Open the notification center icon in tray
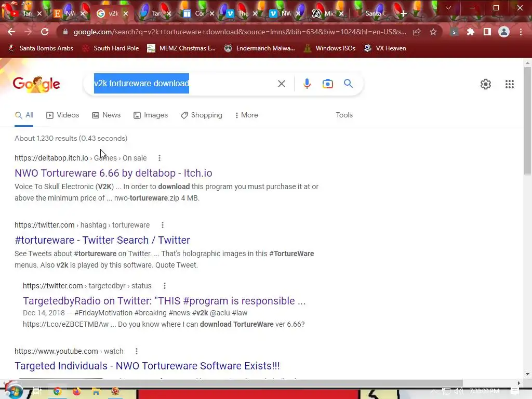The width and height of the screenshot is (532, 399). (x=515, y=391)
